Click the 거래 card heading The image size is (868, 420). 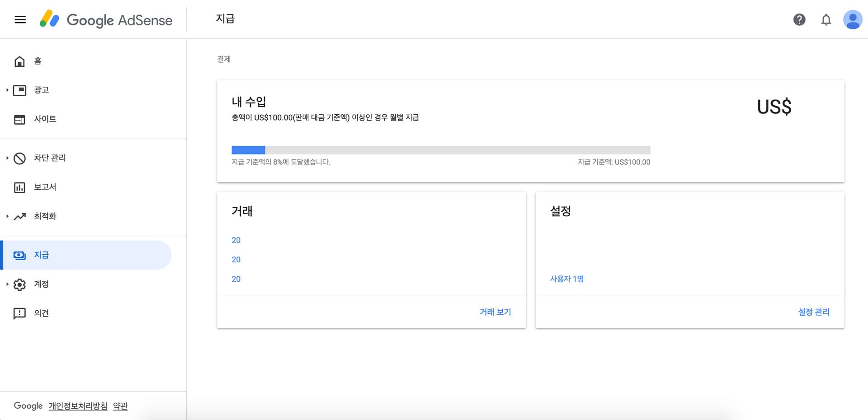[x=242, y=211]
